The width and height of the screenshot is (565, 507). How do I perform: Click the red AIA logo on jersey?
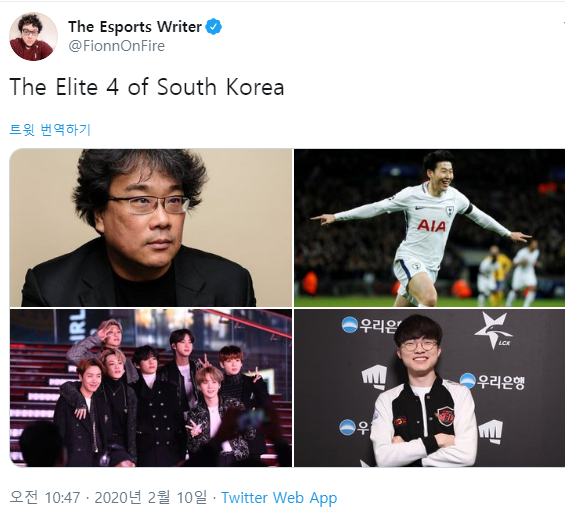coord(431,226)
